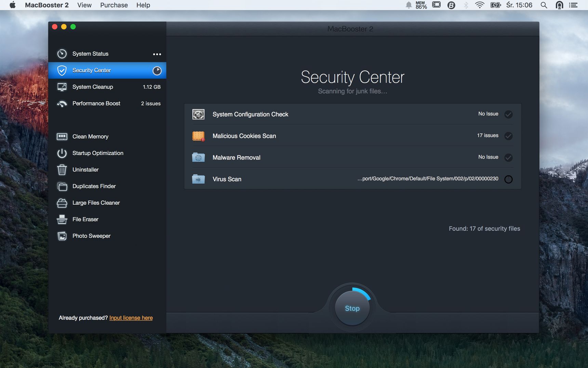Click the Bluetooth menu bar icon
The width and height of the screenshot is (588, 368).
point(466,5)
